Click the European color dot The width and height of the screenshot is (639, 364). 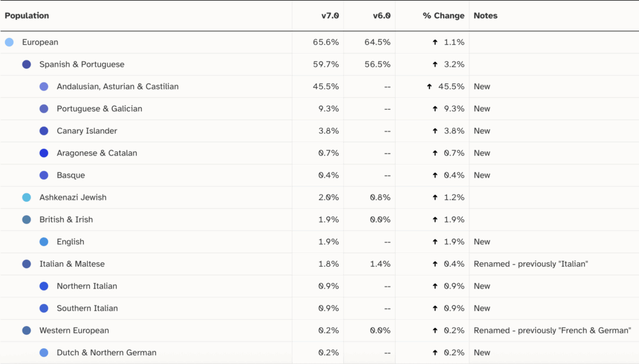click(9, 42)
